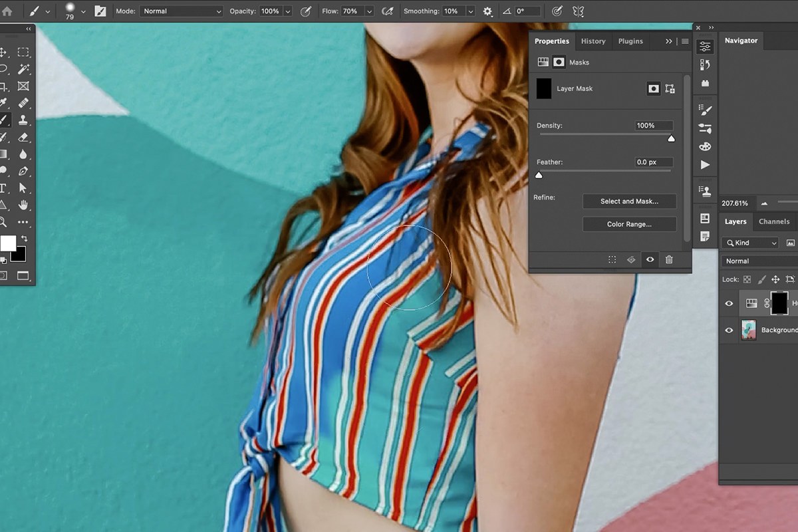
Task: Open the layer filter Kind dropdown
Action: click(750, 243)
